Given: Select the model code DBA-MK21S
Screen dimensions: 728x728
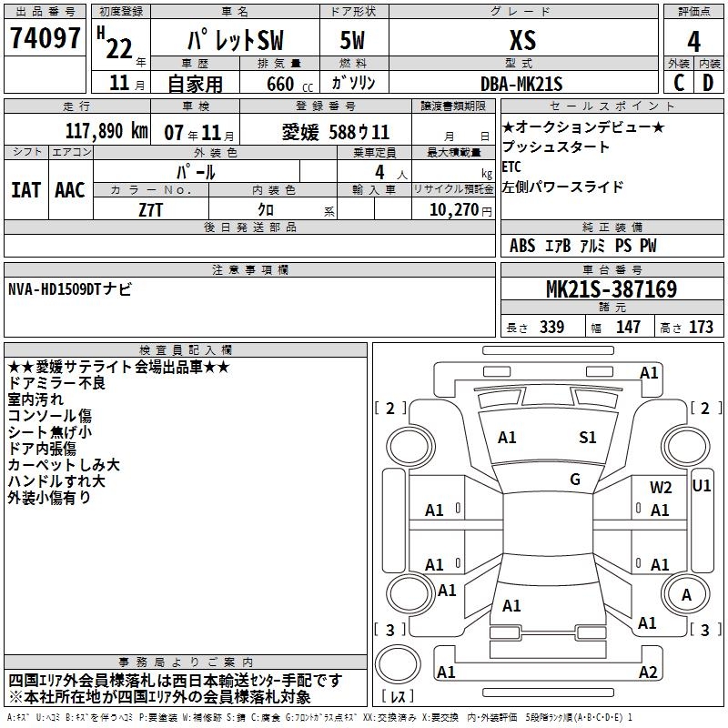Looking at the screenshot, I should 521,85.
